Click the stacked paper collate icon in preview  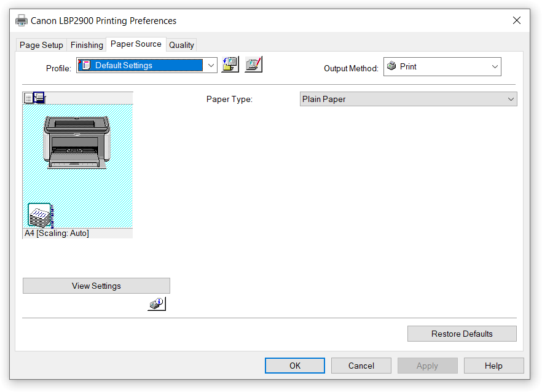pyautogui.click(x=40, y=215)
